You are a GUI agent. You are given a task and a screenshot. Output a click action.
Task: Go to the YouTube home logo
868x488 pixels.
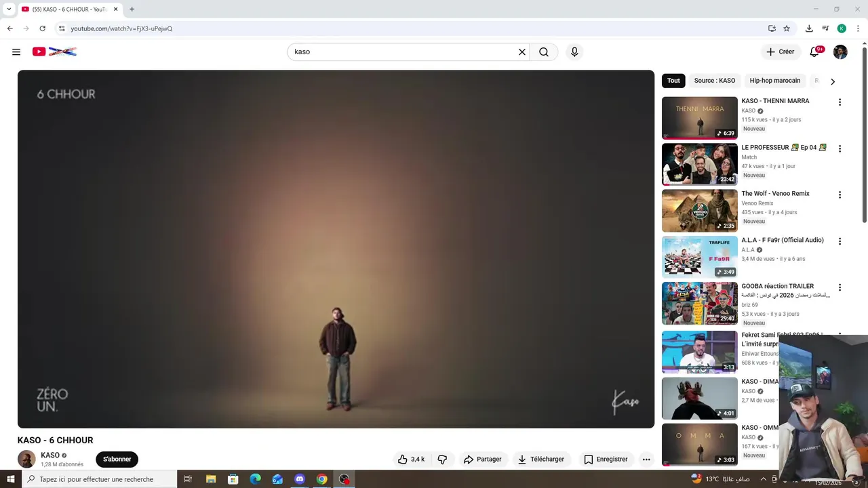pyautogui.click(x=54, y=52)
